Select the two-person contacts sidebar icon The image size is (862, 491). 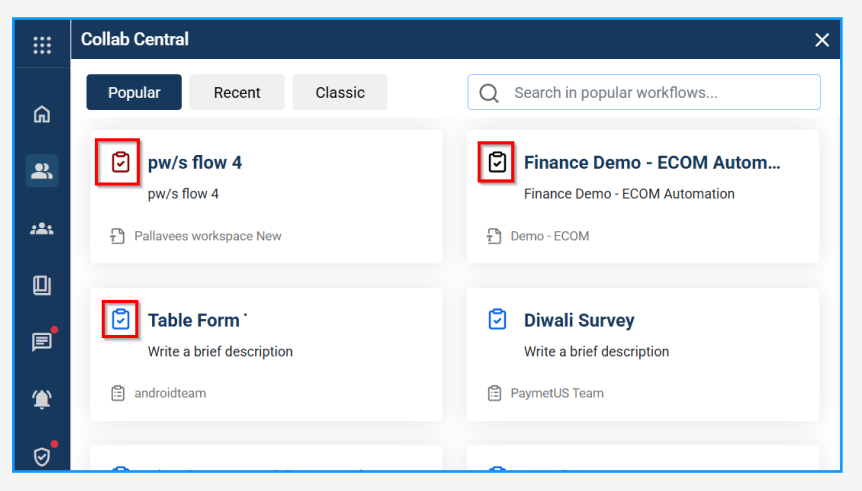42,171
